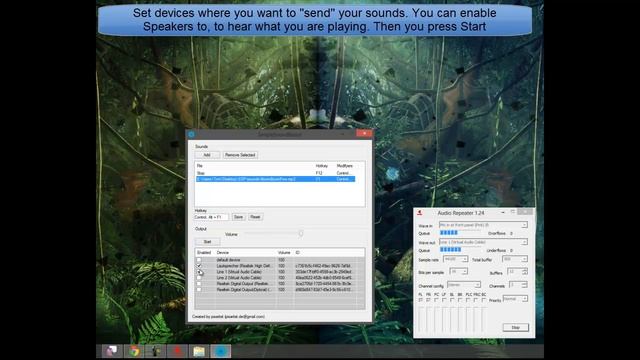Screen dimensions: 640x360
Task: Click the soundboard window title icon
Action: click(x=191, y=133)
